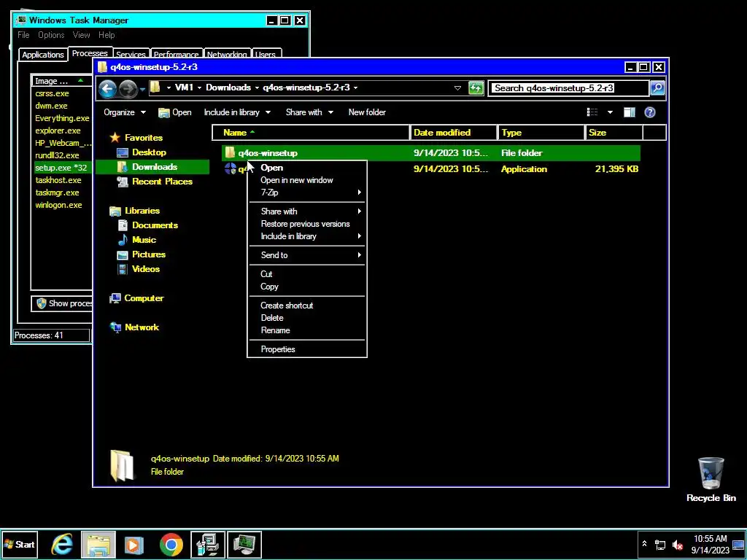The width and height of the screenshot is (747, 560).
Task: Click the Explorer forward arrow button
Action: click(128, 88)
